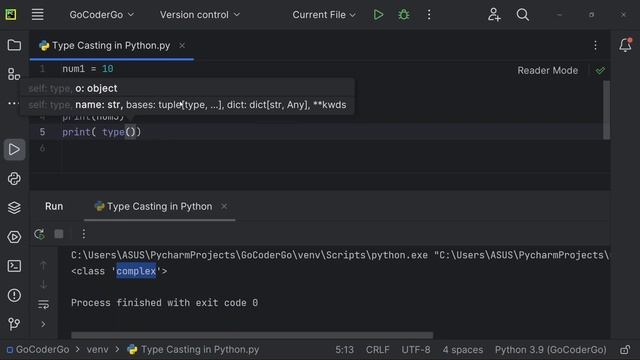This screenshot has width=640, height=360.
Task: Open the Project folder tool window
Action: [14, 45]
